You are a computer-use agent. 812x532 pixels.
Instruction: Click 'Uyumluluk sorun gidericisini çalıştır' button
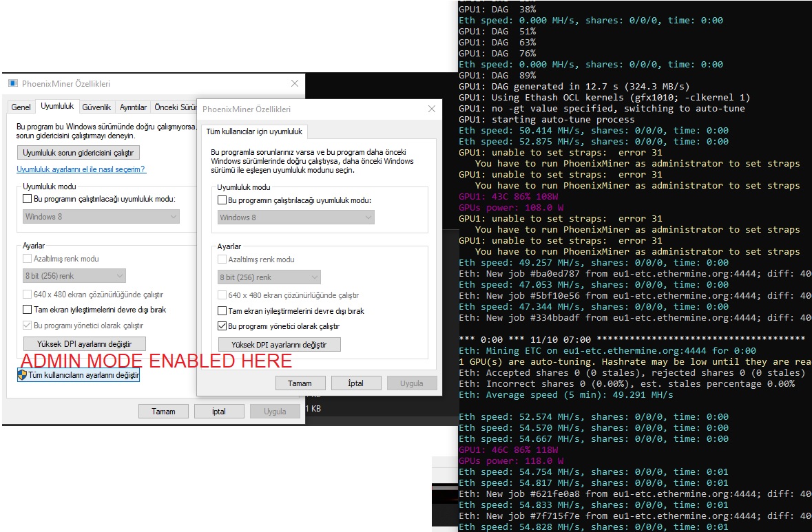click(x=79, y=153)
